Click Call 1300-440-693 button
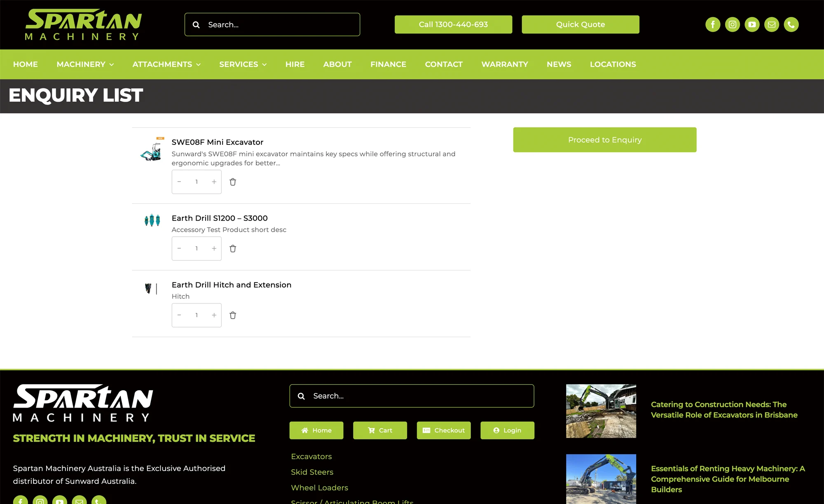Screen dimensions: 824x504 click(453, 24)
